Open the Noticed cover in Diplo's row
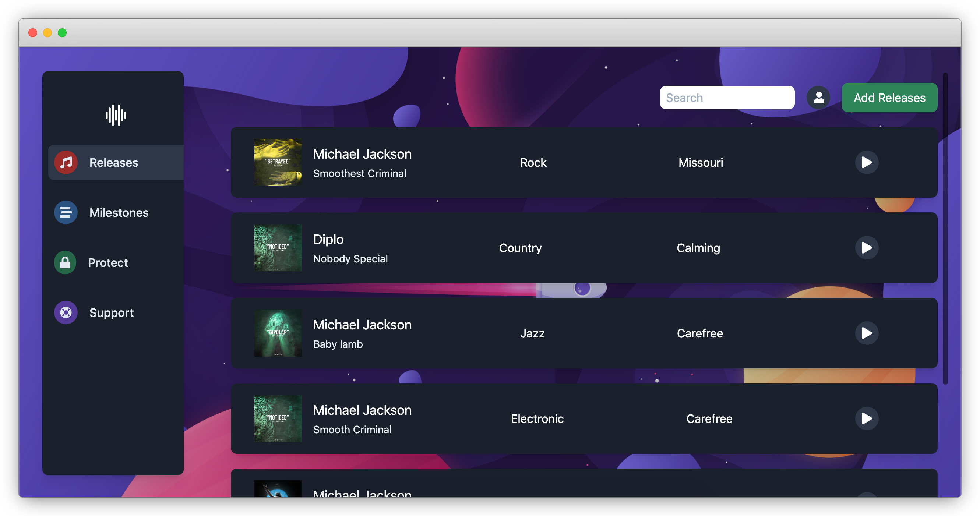 coord(278,248)
